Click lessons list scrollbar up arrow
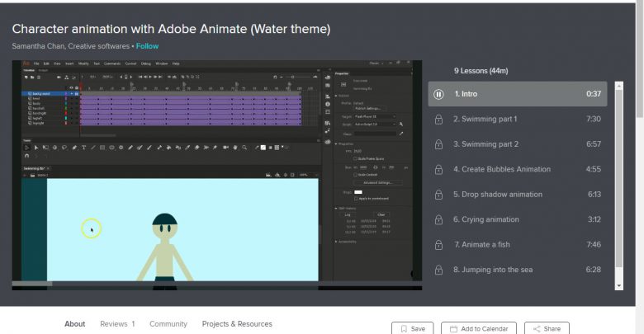The width and height of the screenshot is (644, 334). (x=619, y=86)
